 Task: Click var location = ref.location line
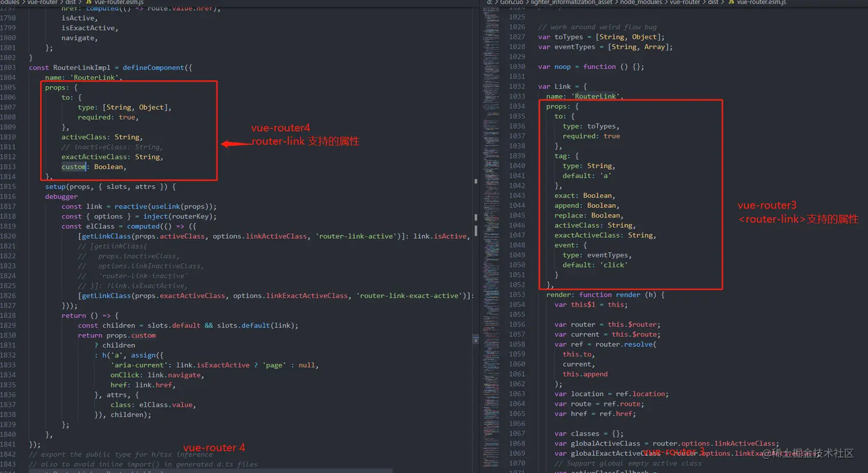(x=611, y=394)
